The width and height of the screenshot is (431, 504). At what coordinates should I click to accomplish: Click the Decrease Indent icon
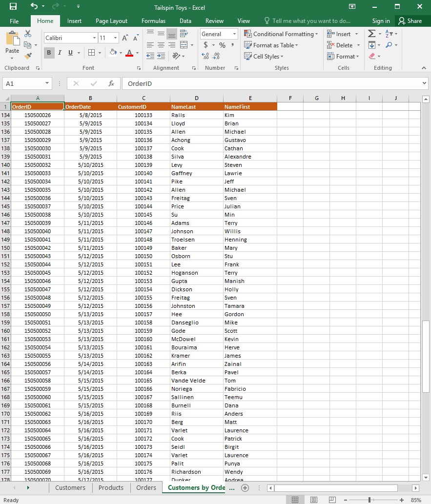point(150,56)
